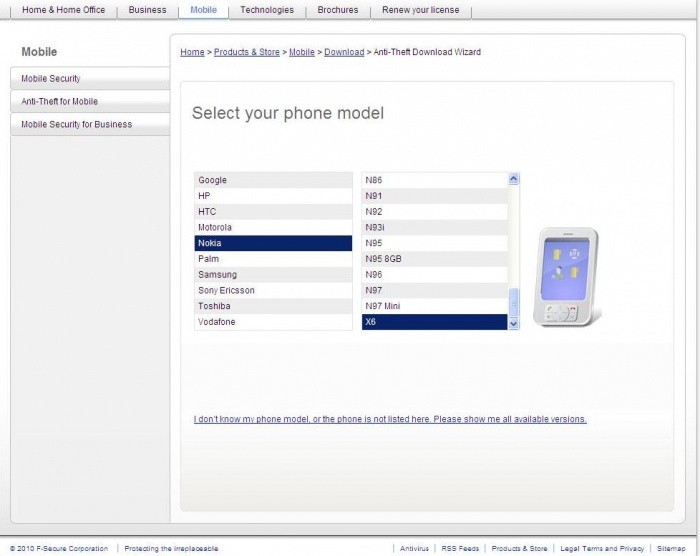The image size is (700, 556).
Task: Open Mobile Security for Business in the sidebar
Action: tap(90, 124)
